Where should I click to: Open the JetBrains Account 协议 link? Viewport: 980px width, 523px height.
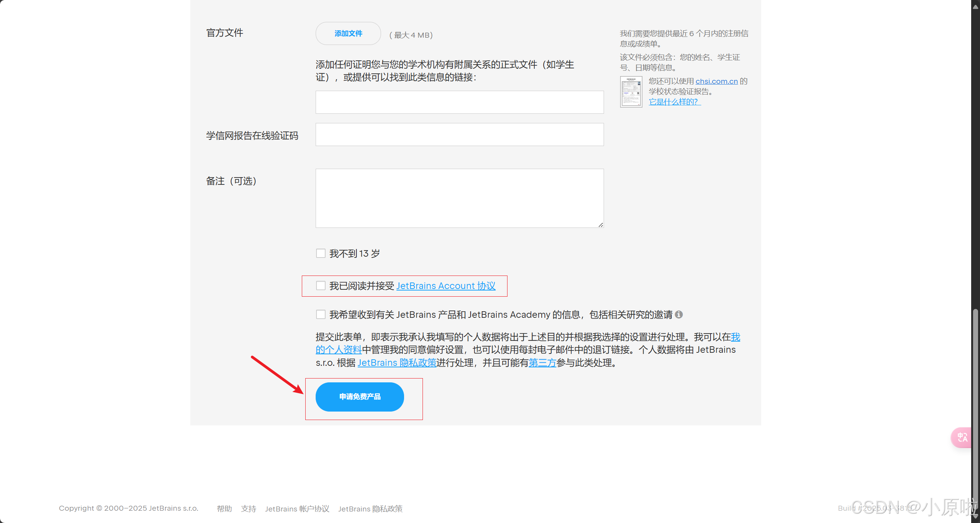click(x=446, y=286)
